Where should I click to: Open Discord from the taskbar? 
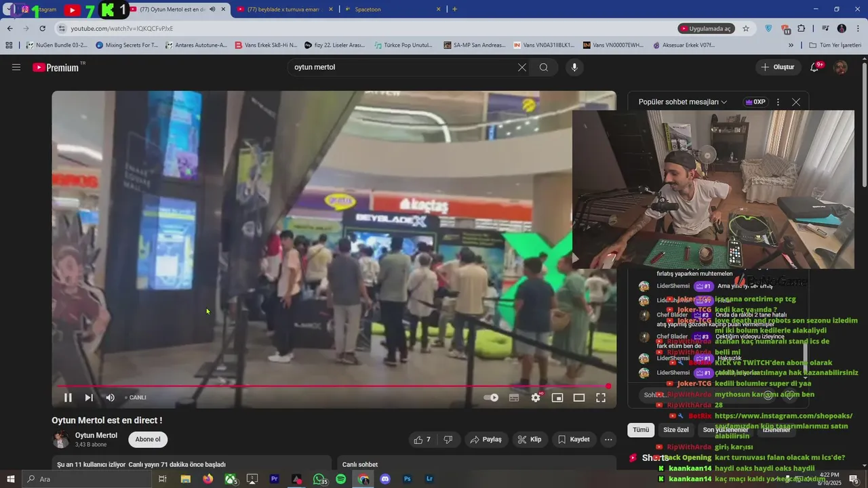(x=385, y=479)
